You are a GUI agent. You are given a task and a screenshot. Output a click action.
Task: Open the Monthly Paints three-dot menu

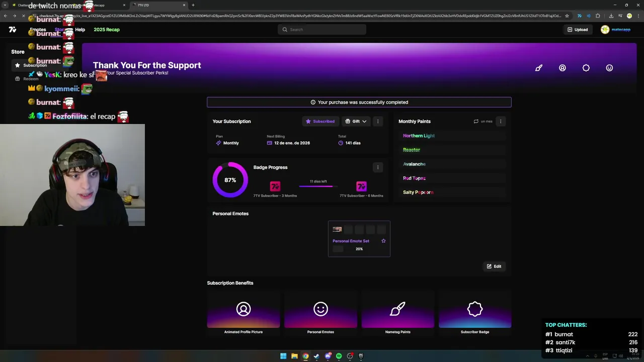click(x=500, y=121)
